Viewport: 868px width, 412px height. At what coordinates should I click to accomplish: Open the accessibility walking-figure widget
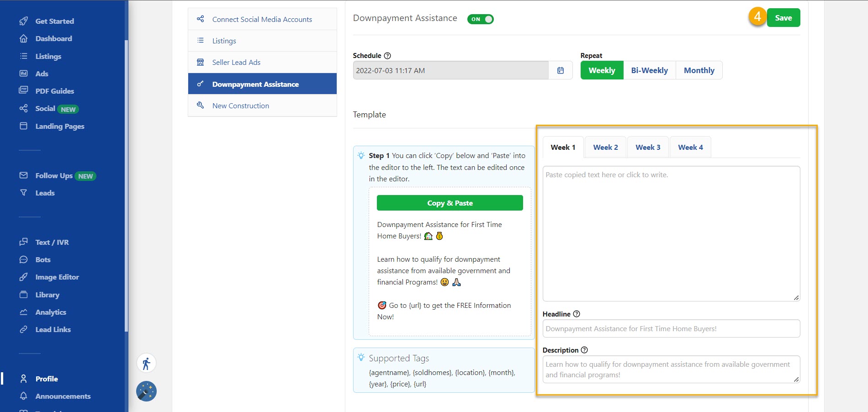146,364
